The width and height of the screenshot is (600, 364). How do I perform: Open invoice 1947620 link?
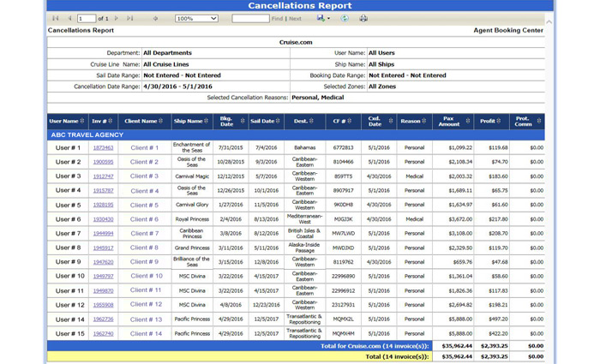[104, 262]
